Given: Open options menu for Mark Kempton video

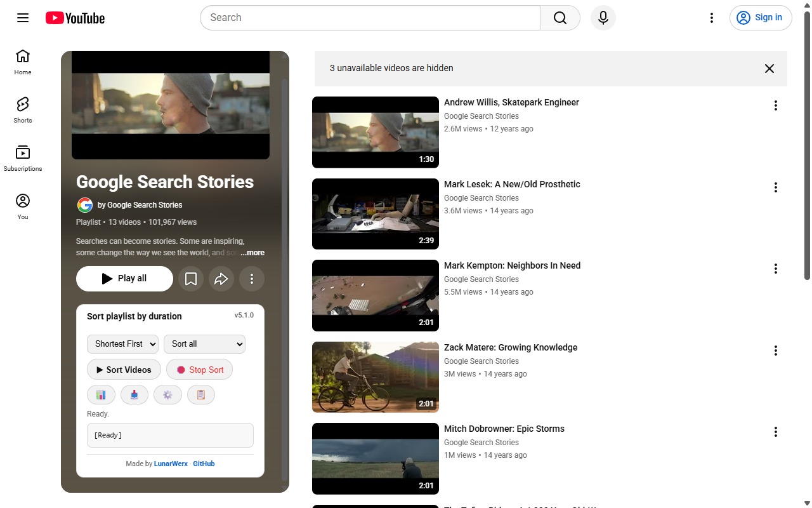Looking at the screenshot, I should click(775, 269).
